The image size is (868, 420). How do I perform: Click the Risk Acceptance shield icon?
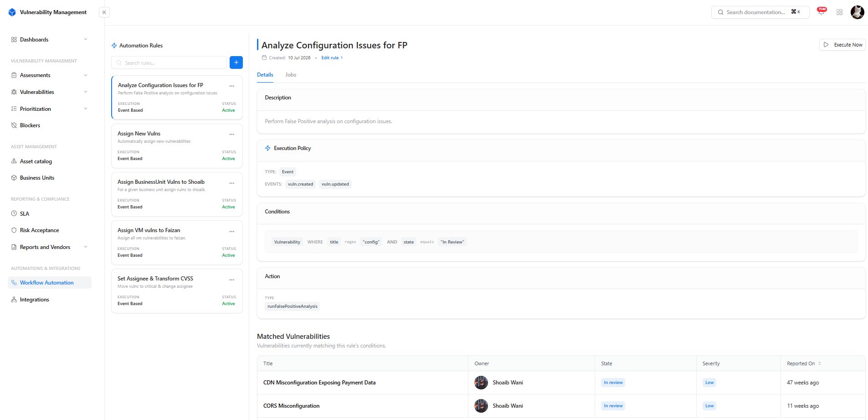[x=14, y=230]
